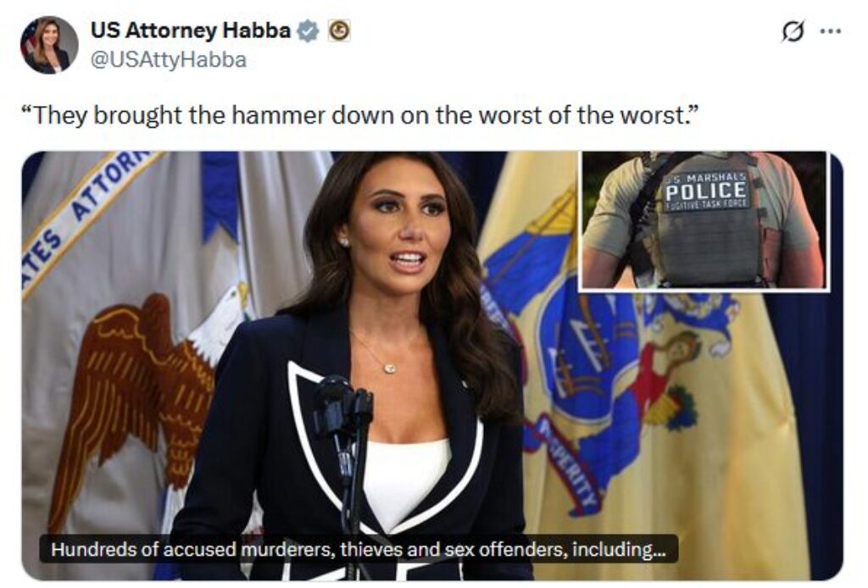Open the 'Hundreds of accused murderers' headline

[359, 549]
